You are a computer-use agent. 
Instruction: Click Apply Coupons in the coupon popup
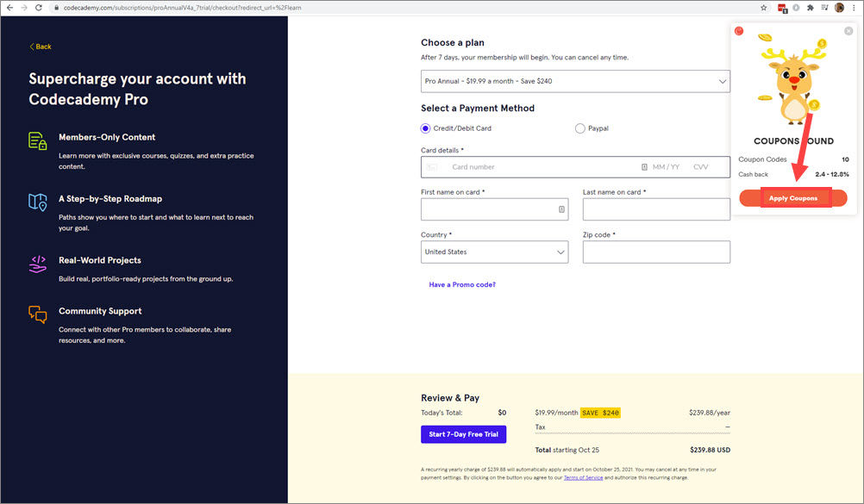click(793, 198)
